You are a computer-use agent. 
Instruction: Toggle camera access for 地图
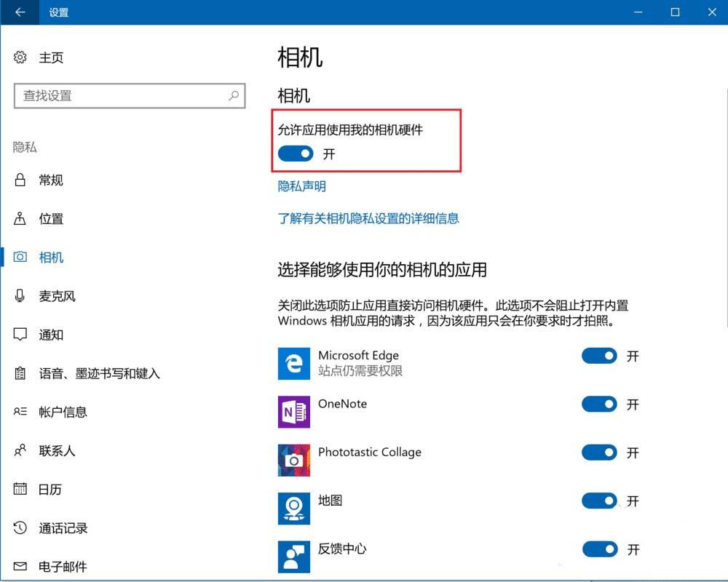[599, 501]
